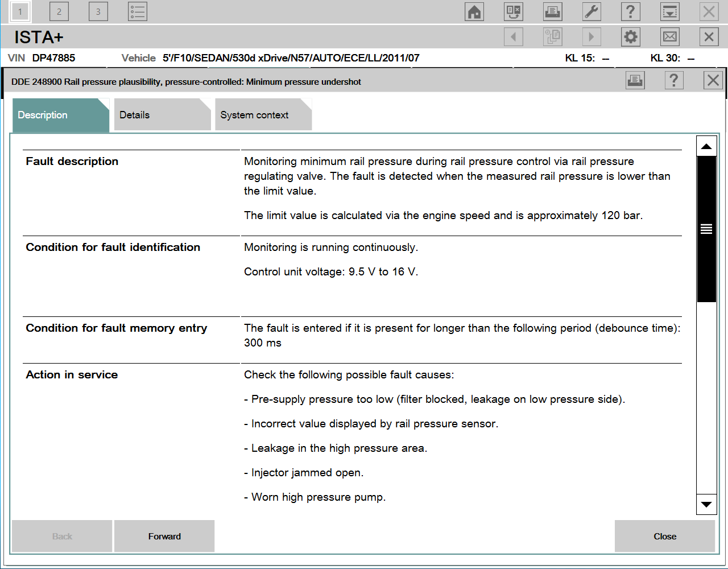Open help for the fault dialog
Screen dimensions: 728x569
pyautogui.click(x=674, y=80)
